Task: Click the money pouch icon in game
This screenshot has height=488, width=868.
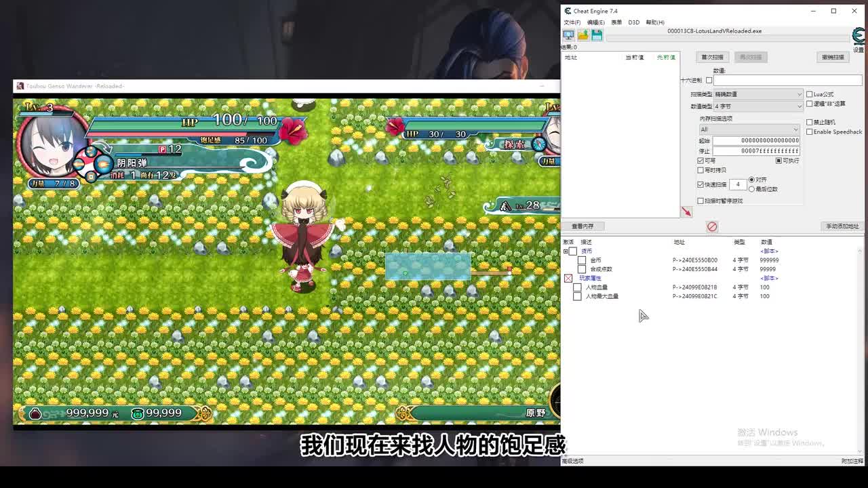Action: [35, 413]
